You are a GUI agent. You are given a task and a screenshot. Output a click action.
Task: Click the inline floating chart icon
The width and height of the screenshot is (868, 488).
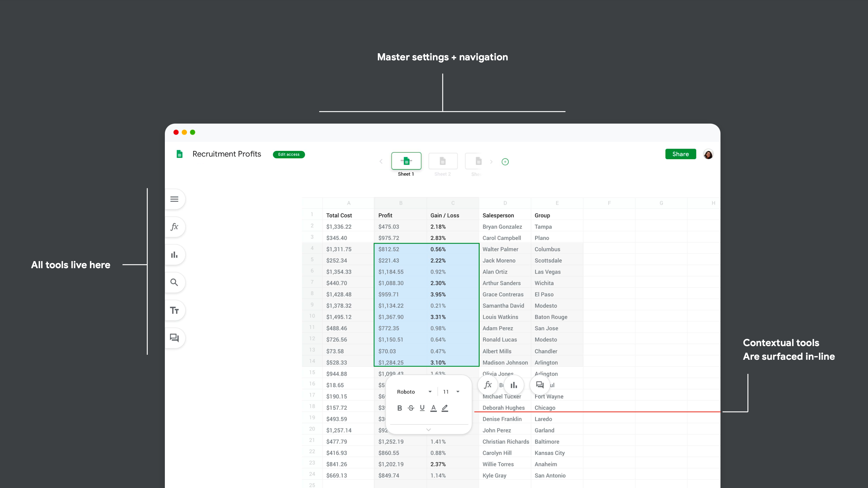pyautogui.click(x=514, y=385)
